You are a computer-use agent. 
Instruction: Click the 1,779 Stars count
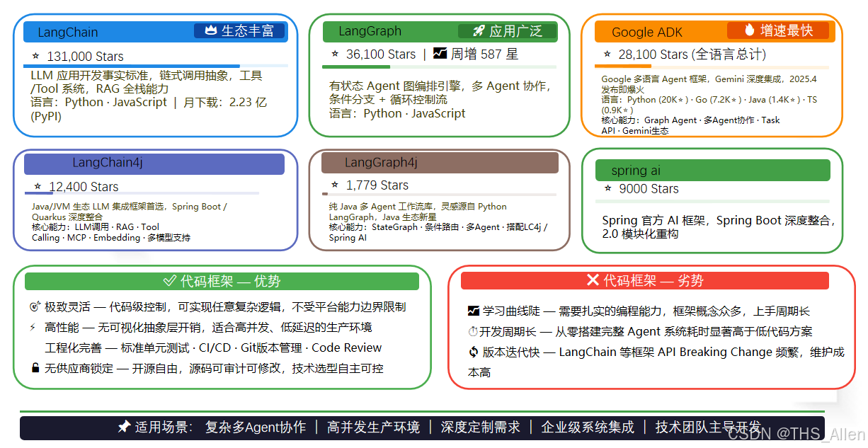(x=377, y=185)
